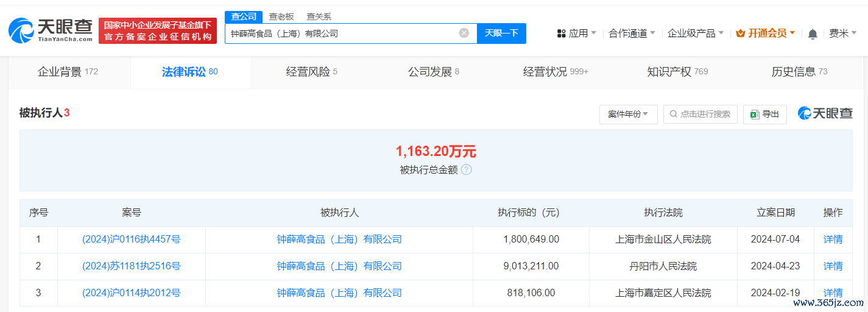Click 上海市金山区人民法院 cell
Screen dimensions: 868x312
click(x=663, y=239)
